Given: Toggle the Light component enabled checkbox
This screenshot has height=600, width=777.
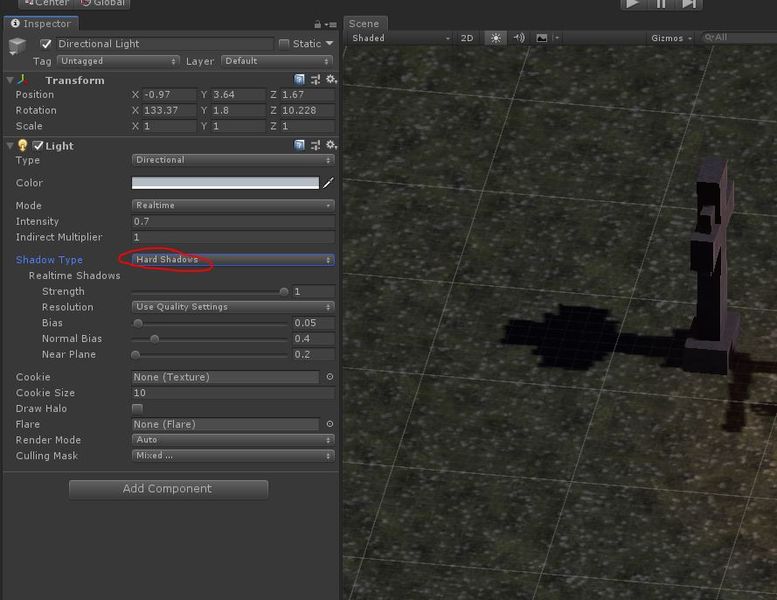Looking at the screenshot, I should pyautogui.click(x=38, y=145).
